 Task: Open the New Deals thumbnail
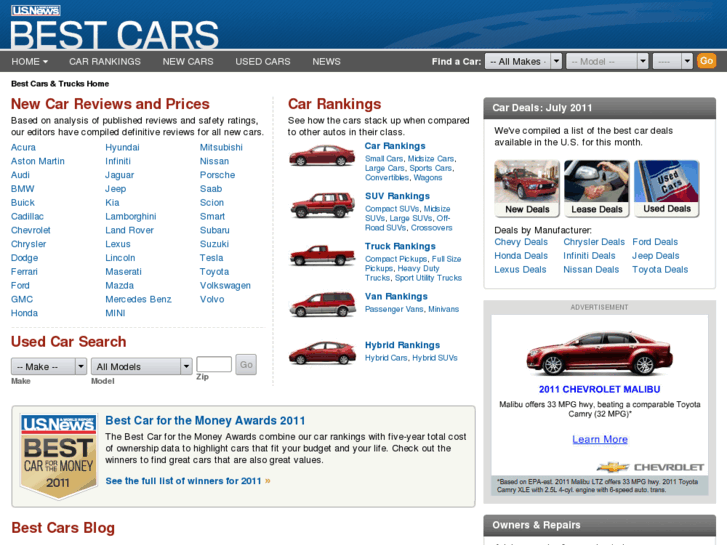click(x=527, y=188)
